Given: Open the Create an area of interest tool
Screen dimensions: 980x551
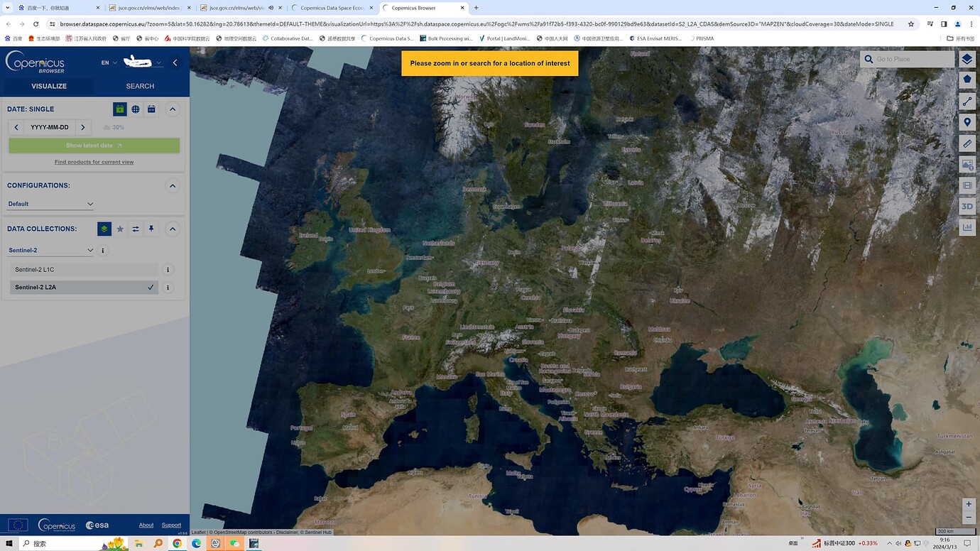Looking at the screenshot, I should pos(967,79).
